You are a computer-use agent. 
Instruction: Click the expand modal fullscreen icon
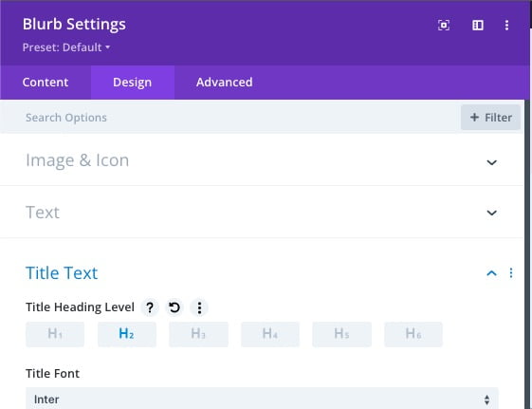pos(444,25)
